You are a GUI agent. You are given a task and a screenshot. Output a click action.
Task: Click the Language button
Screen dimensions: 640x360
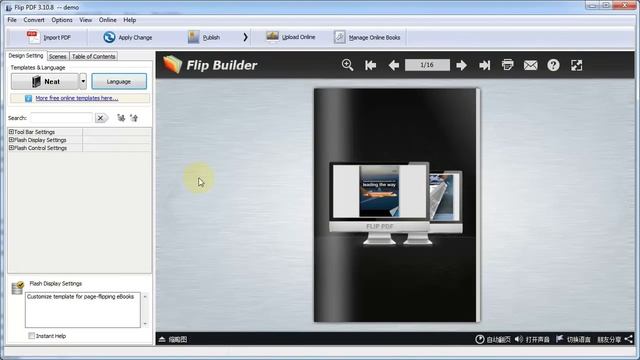[x=119, y=81]
